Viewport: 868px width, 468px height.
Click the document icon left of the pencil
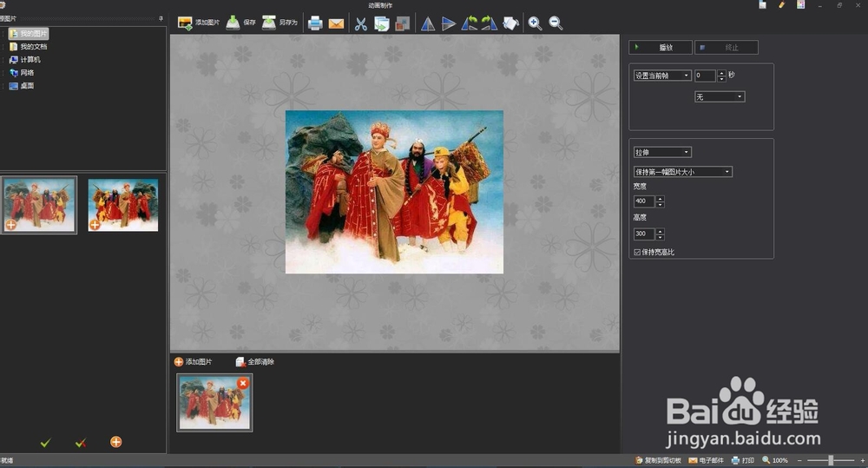(x=763, y=4)
